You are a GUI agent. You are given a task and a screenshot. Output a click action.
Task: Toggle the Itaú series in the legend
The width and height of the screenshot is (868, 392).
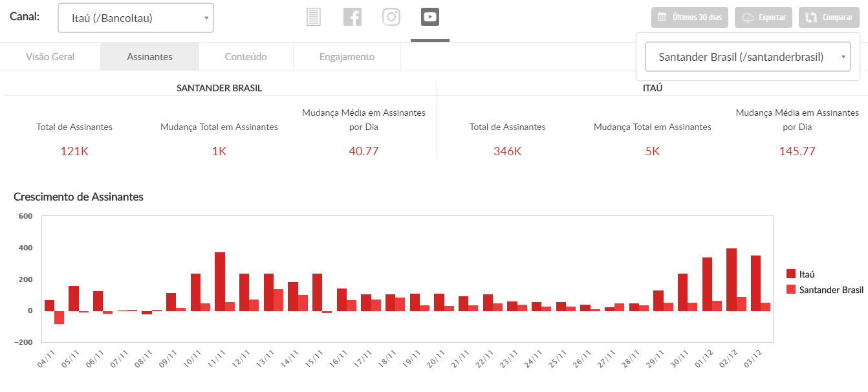(x=806, y=274)
